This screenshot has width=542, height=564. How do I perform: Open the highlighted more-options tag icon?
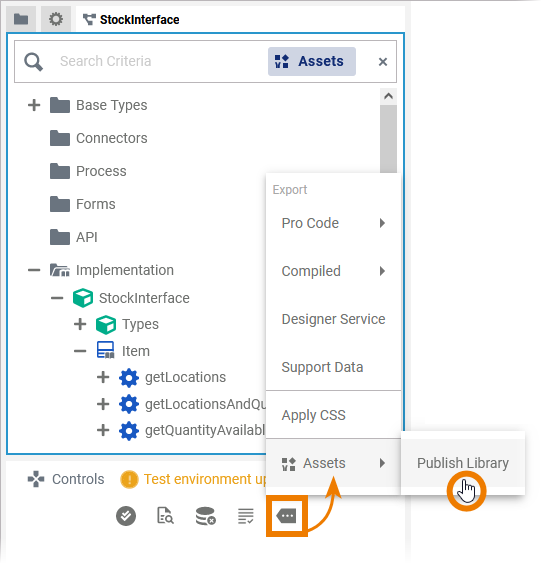click(287, 518)
